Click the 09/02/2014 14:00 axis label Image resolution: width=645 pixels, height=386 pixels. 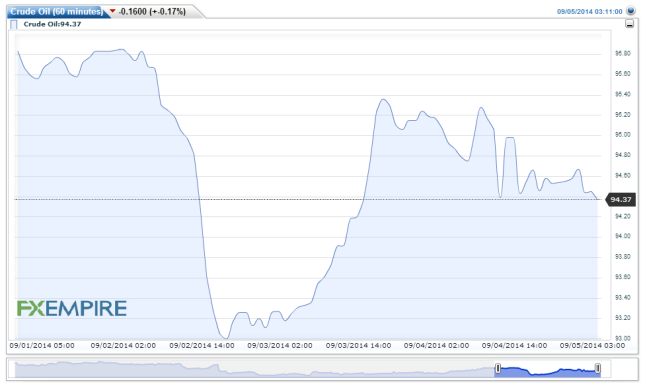[202, 346]
